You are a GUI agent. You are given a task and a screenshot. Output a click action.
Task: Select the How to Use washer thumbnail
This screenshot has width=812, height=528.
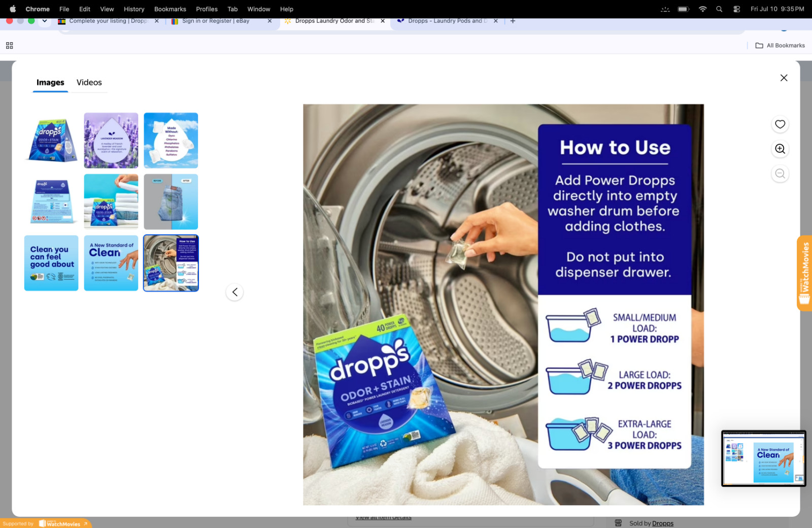pyautogui.click(x=171, y=263)
